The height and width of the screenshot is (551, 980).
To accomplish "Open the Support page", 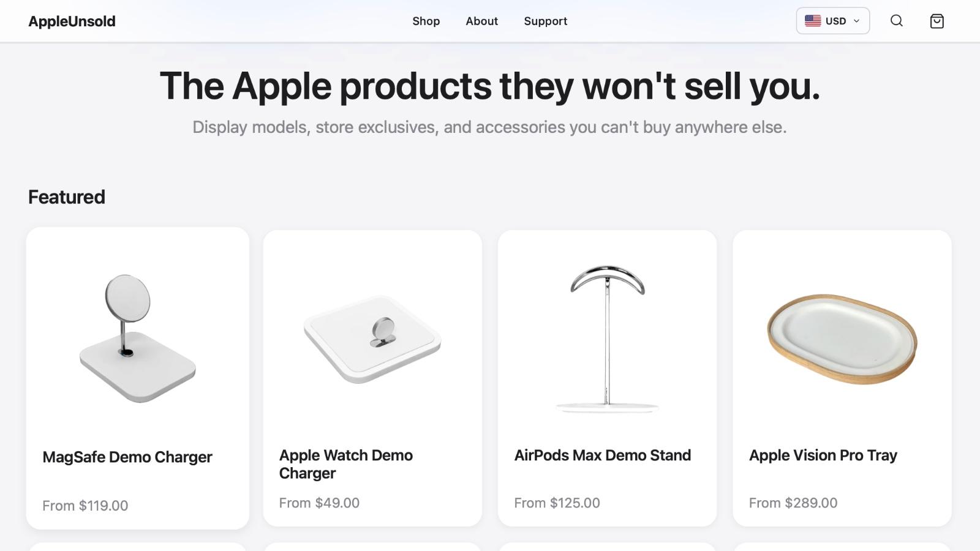I will pyautogui.click(x=545, y=21).
